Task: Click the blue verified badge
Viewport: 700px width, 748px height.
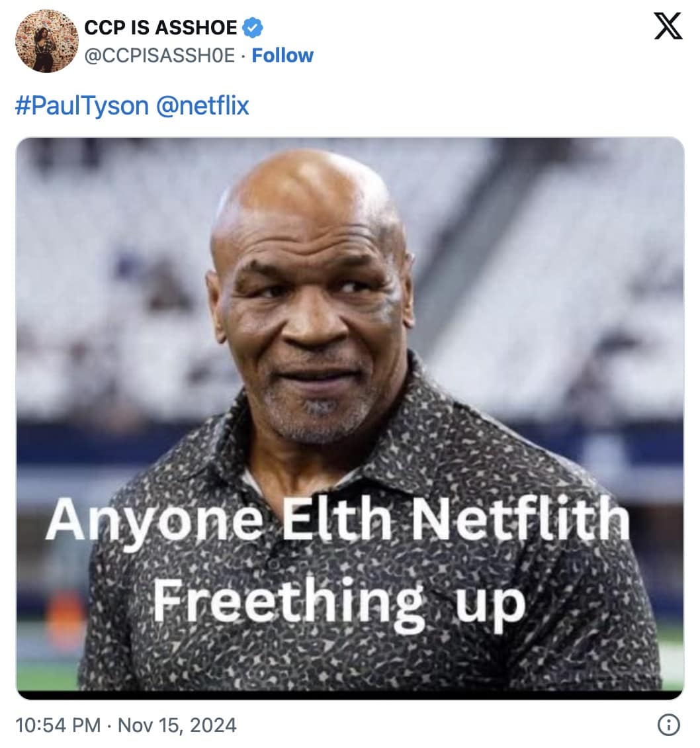Action: (253, 27)
